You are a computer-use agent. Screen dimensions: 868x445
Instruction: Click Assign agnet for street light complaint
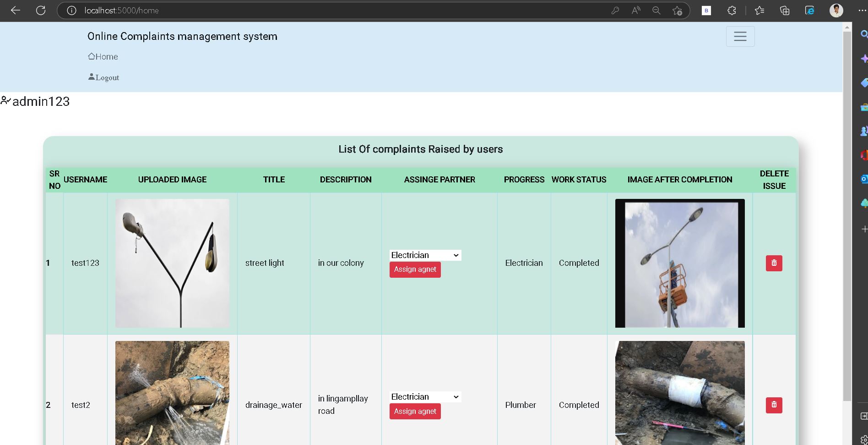[x=415, y=269]
